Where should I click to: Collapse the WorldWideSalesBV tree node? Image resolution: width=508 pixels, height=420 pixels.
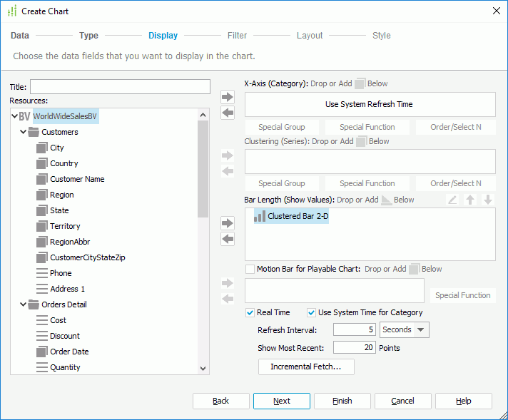pyautogui.click(x=14, y=116)
